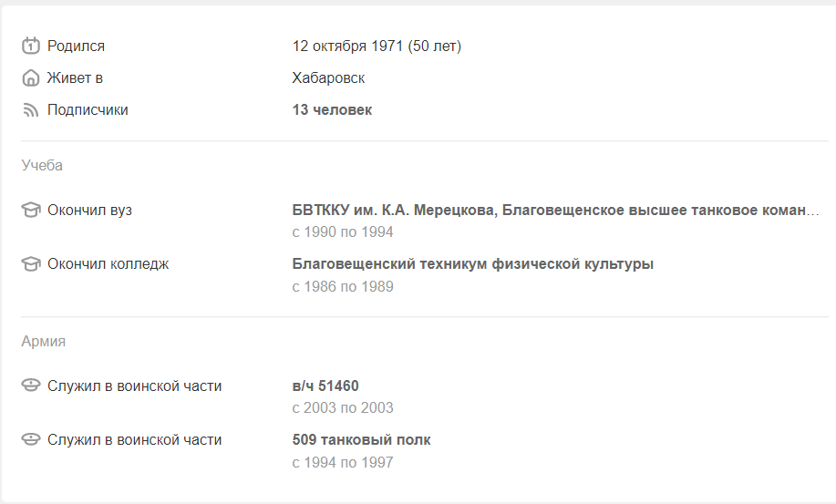Open Благовещенский техникум физической культуры link
This screenshot has width=836, height=504.
pos(472,263)
